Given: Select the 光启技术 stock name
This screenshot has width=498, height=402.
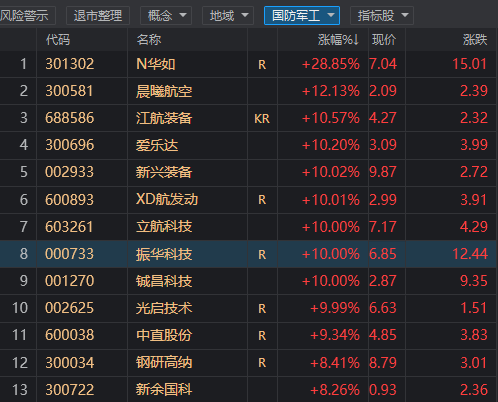Looking at the screenshot, I should [164, 308].
